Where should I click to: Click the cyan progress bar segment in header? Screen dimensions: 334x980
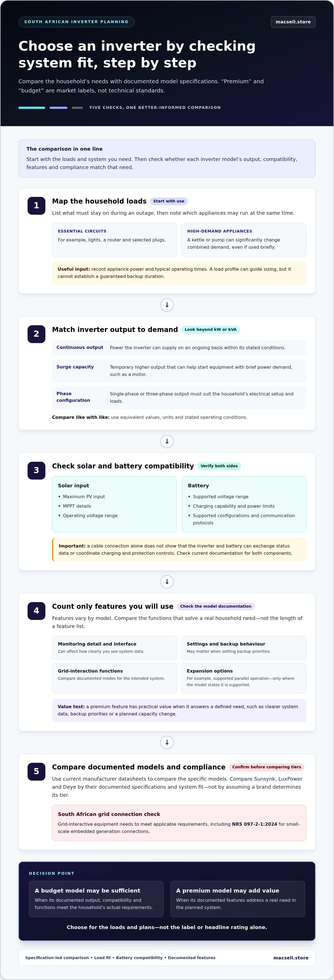pos(31,108)
